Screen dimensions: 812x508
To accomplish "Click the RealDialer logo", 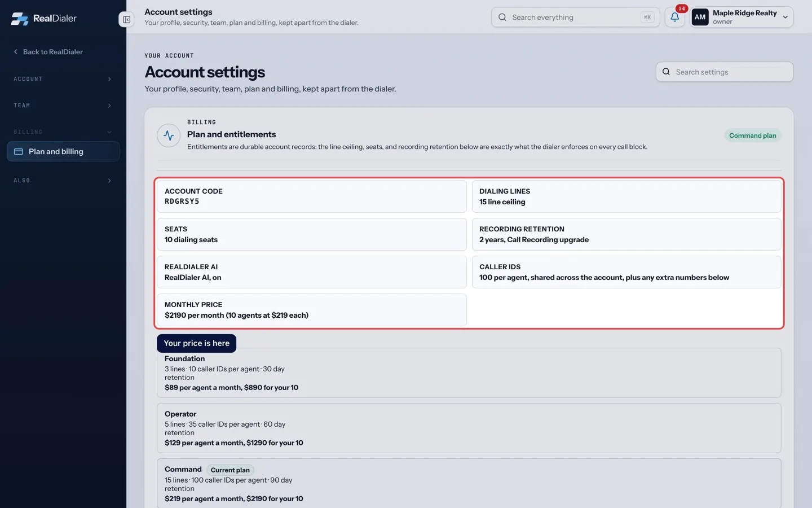I will (43, 18).
